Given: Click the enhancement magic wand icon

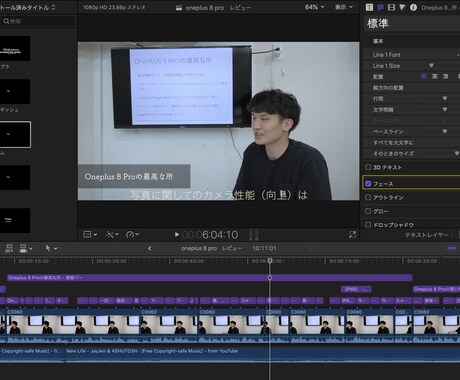Looking at the screenshot, I should coord(109,235).
